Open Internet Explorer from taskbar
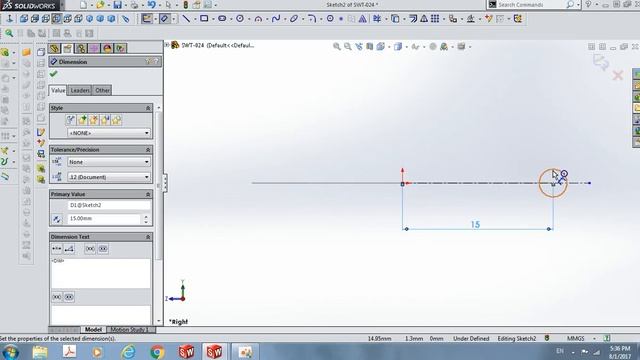The width and height of the screenshot is (640, 360). point(128,352)
